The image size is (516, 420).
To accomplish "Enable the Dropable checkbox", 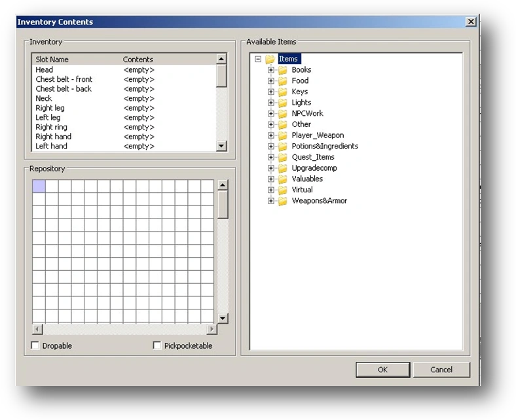I will 35,345.
